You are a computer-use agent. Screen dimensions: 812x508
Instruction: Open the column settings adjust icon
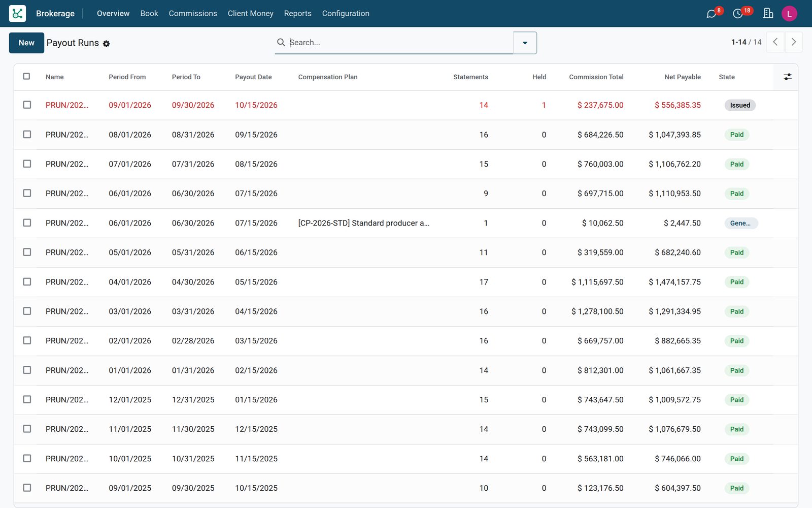[787, 77]
